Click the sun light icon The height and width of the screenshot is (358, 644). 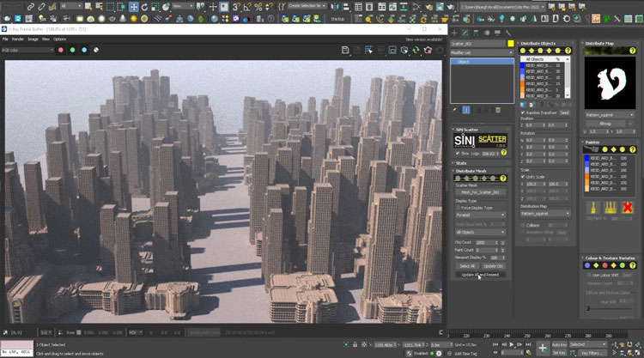point(133,19)
